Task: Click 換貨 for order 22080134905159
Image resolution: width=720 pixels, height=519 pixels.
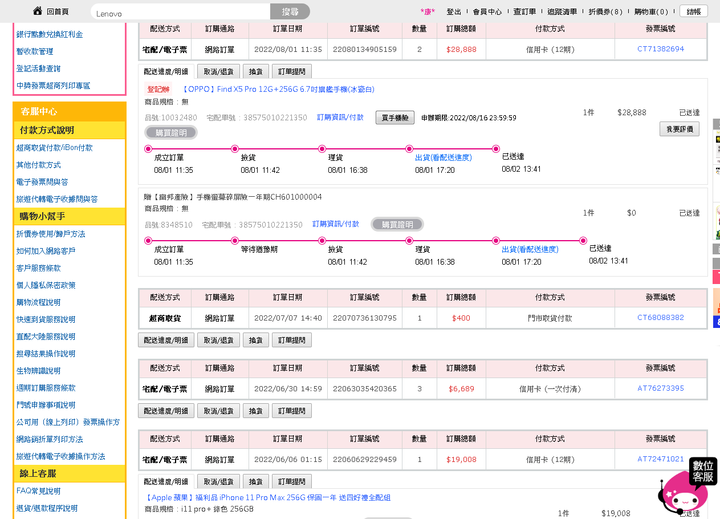Action: (x=256, y=71)
